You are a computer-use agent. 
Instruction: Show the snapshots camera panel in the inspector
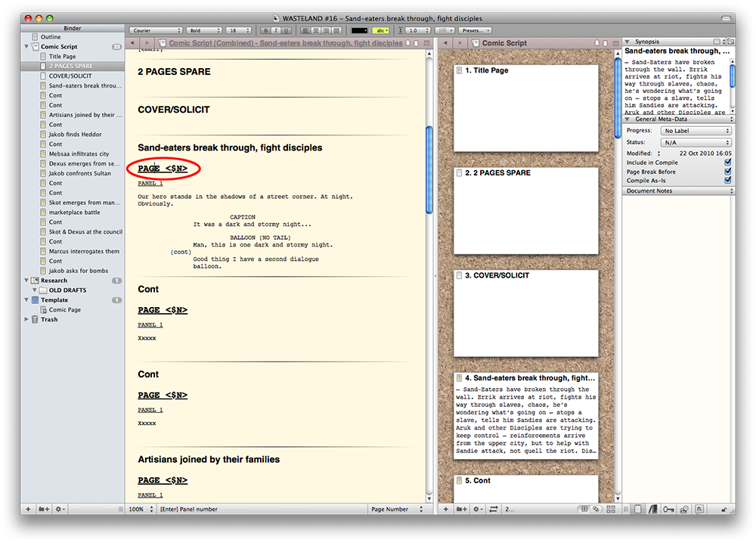pos(683,509)
